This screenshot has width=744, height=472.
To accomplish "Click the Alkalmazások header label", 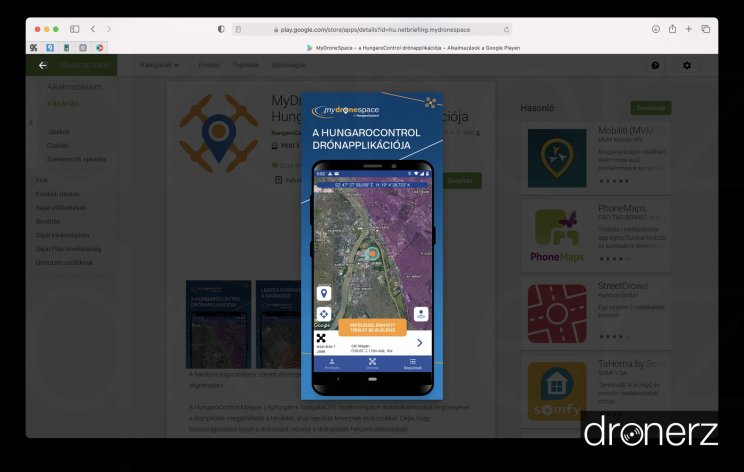I will click(x=84, y=65).
